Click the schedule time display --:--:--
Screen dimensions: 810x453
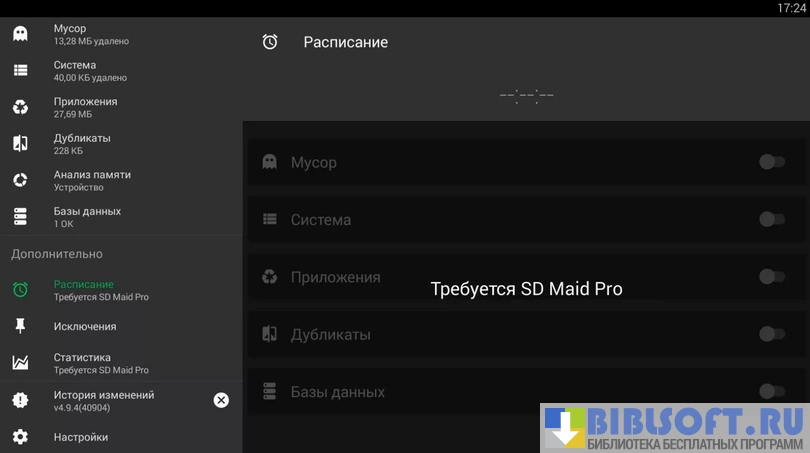tap(526, 96)
